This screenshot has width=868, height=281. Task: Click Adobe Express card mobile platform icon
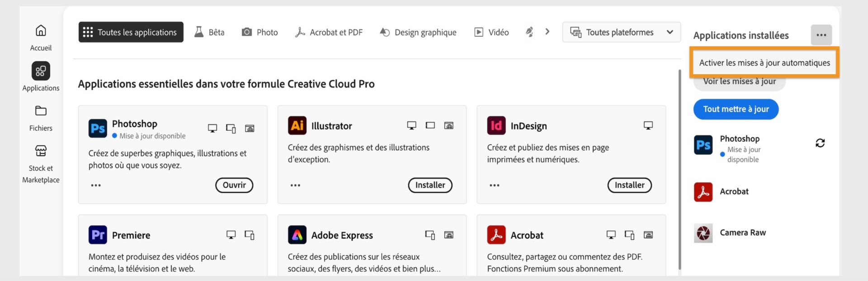[x=430, y=235]
